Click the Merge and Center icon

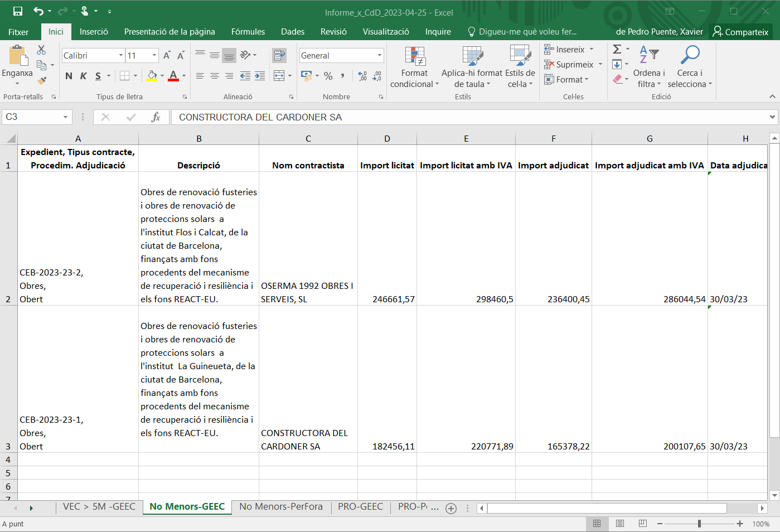point(279,75)
